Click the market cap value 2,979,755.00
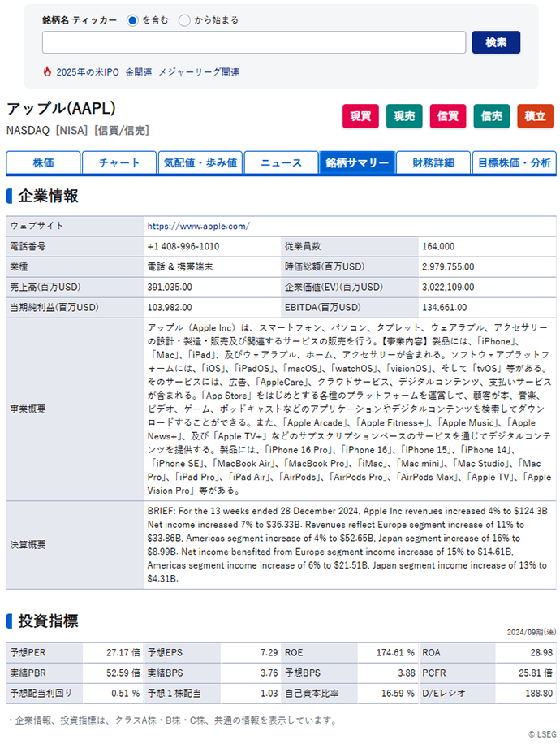This screenshot has height=744, width=560. (448, 267)
